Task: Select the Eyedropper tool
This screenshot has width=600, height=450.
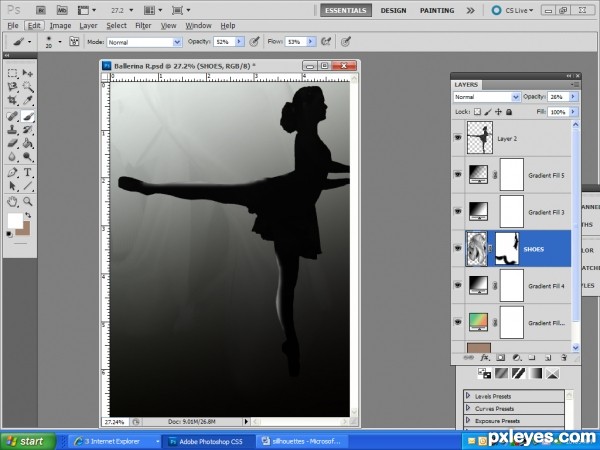Action: click(28, 101)
